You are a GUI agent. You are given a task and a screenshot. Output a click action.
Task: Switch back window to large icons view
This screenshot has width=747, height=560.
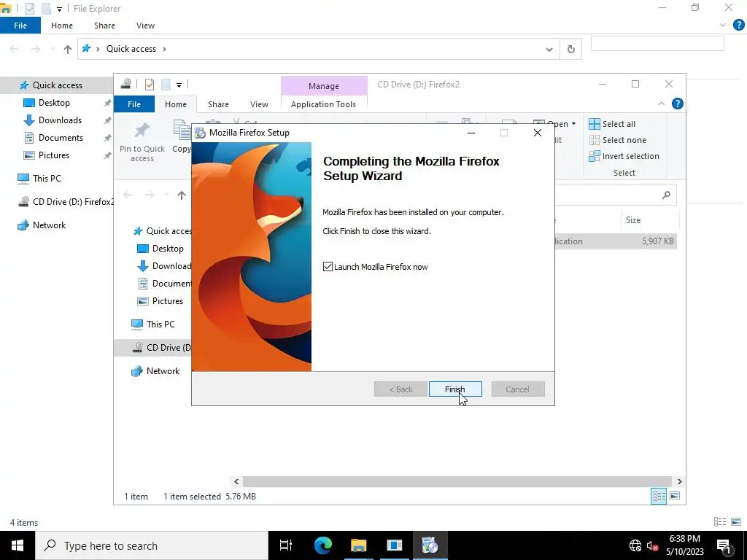point(736,522)
